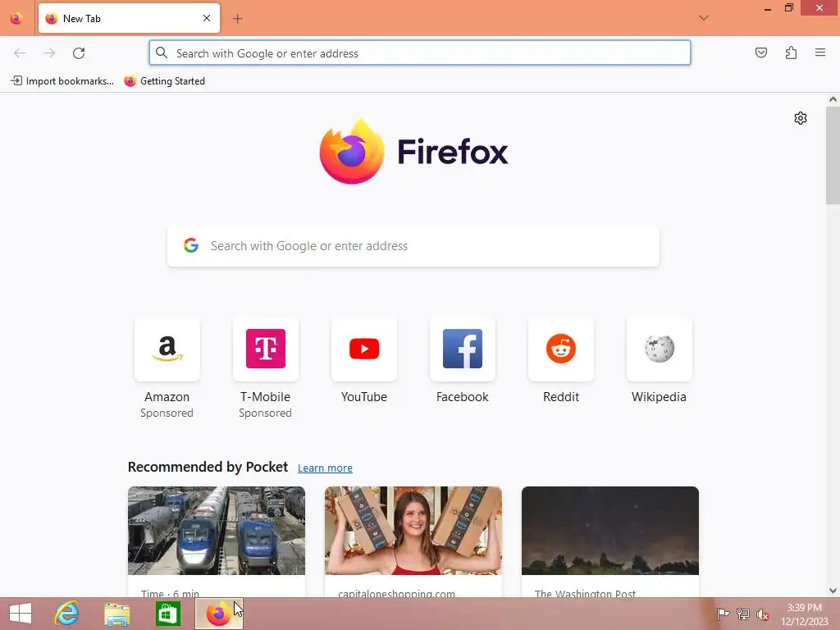Open Windows Store from taskbar
The width and height of the screenshot is (840, 630).
point(167,614)
